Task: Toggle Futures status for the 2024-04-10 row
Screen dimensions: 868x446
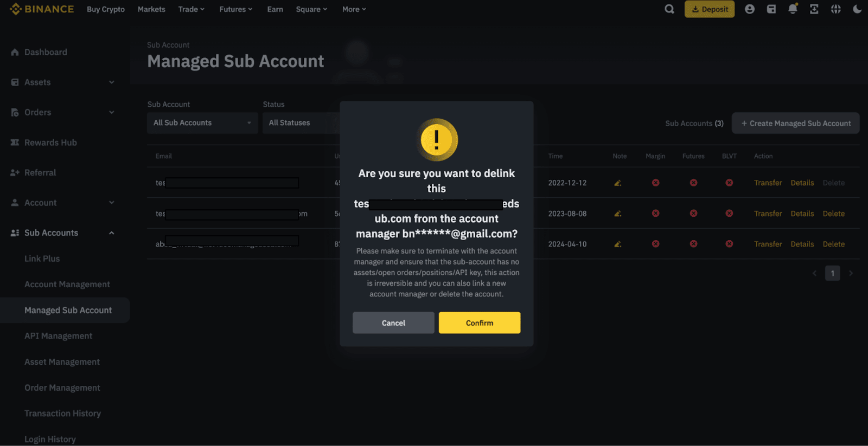Action: pos(693,244)
